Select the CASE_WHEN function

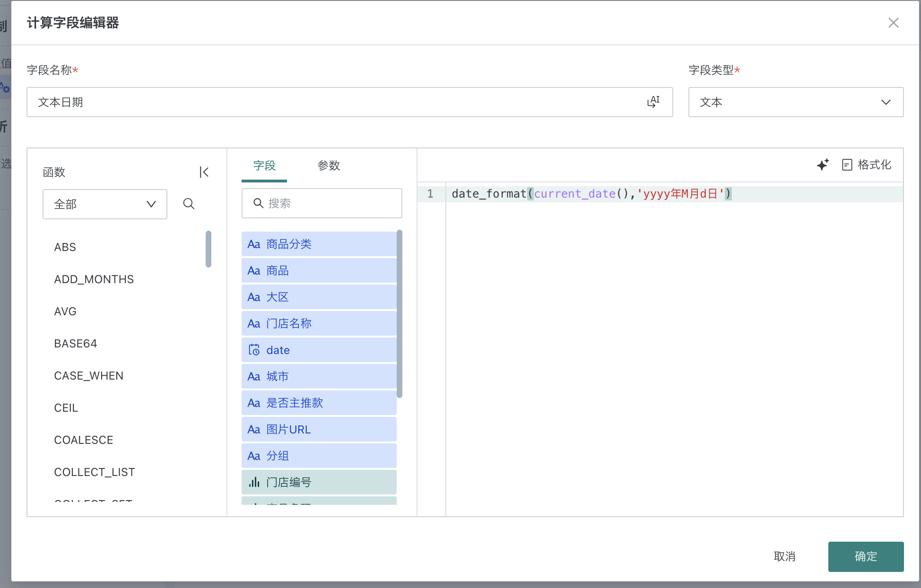[88, 375]
